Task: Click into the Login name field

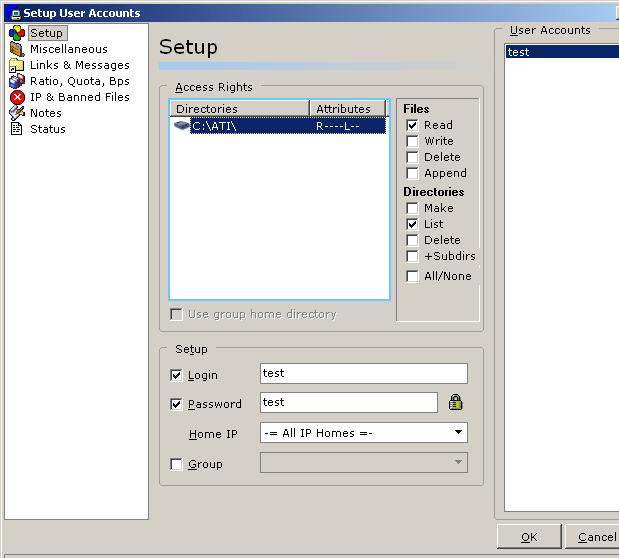Action: (x=364, y=374)
